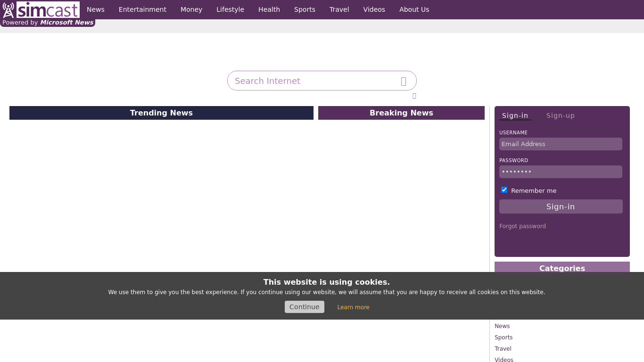Select Lifestyle in the top bar

[230, 9]
